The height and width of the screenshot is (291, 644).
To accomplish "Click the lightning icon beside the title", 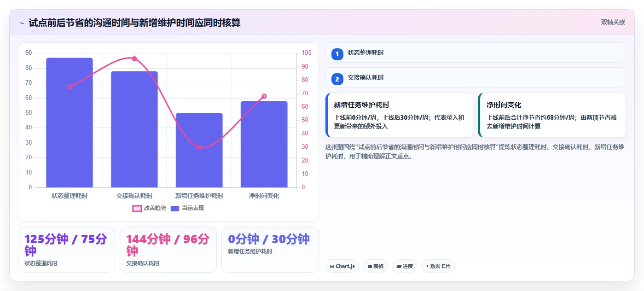I will (x=22, y=23).
